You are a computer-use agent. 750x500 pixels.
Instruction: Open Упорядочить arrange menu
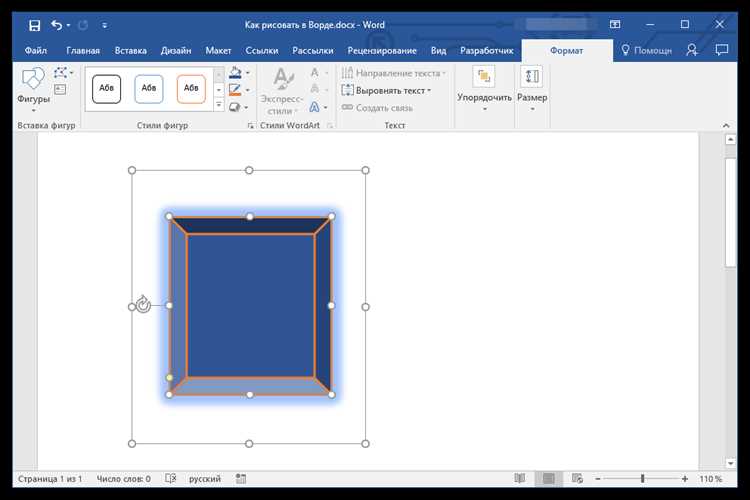click(x=484, y=90)
